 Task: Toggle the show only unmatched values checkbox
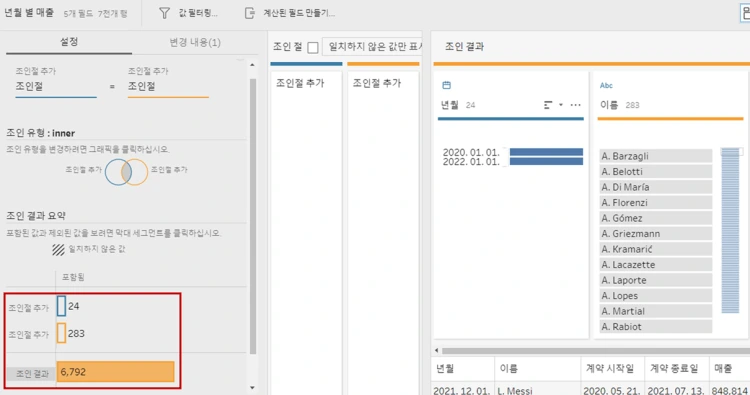313,47
